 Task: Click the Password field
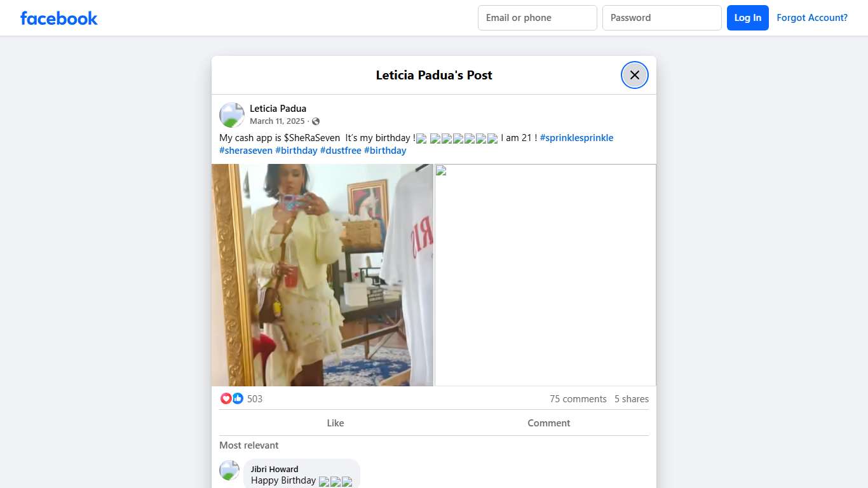pyautogui.click(x=661, y=18)
